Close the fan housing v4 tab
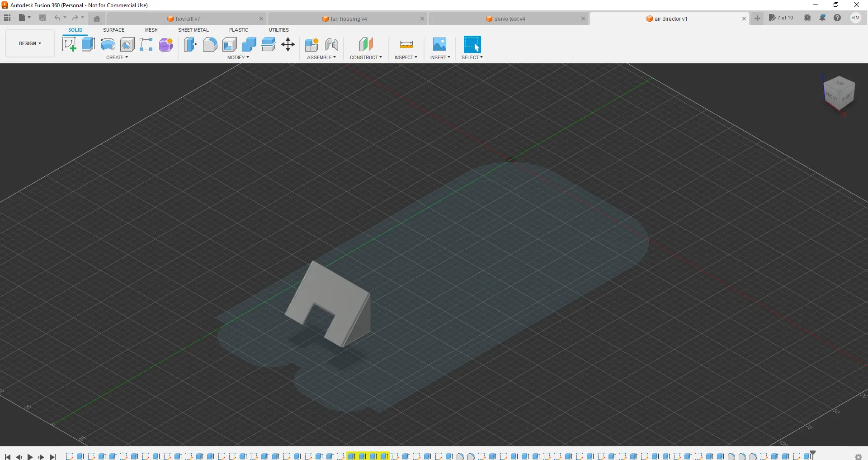The height and width of the screenshot is (460, 868). (422, 19)
